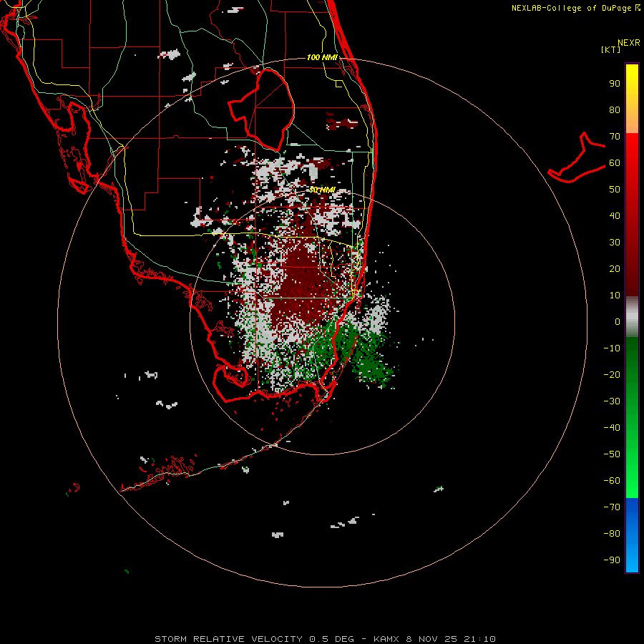Click the Bahamas island outline at right
The image size is (644, 644).
pyautogui.click(x=577, y=157)
